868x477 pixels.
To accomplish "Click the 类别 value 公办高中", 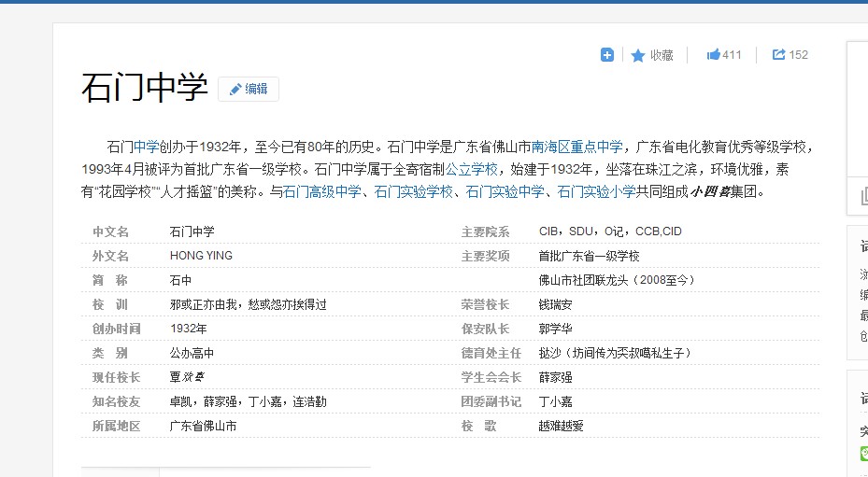I will click(192, 354).
